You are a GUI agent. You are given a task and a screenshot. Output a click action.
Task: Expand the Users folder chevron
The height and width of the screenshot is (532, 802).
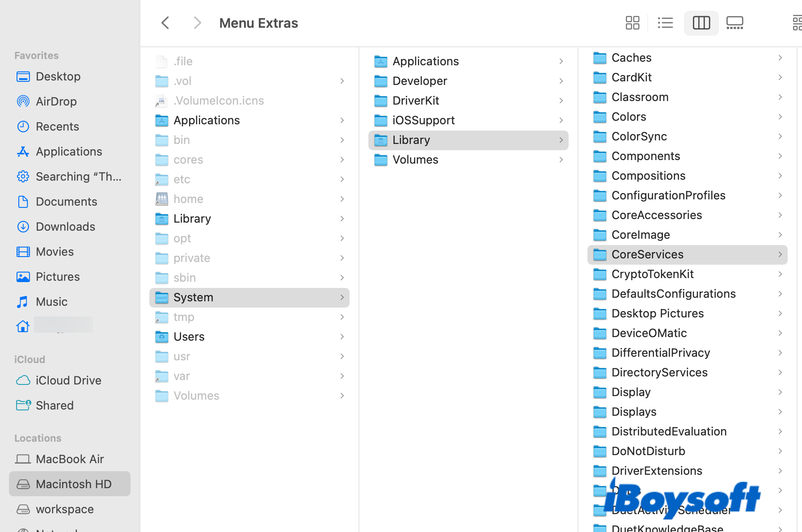point(342,337)
